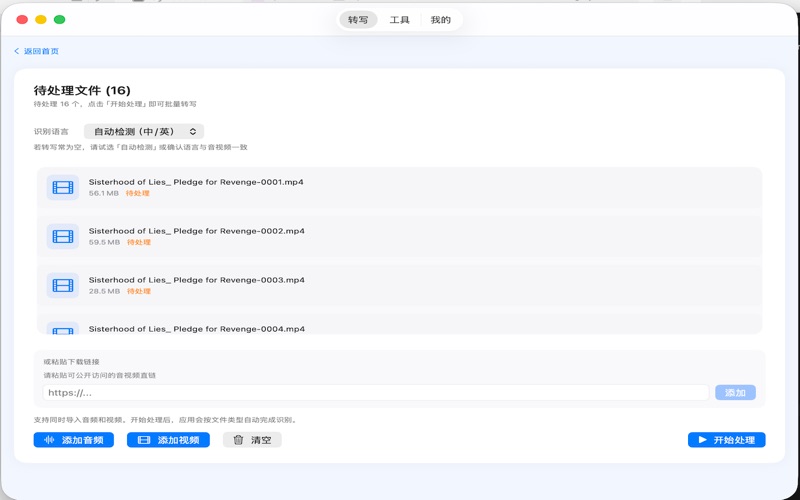Click the 添加视频 button
Screen dimensions: 800x500
(168, 440)
